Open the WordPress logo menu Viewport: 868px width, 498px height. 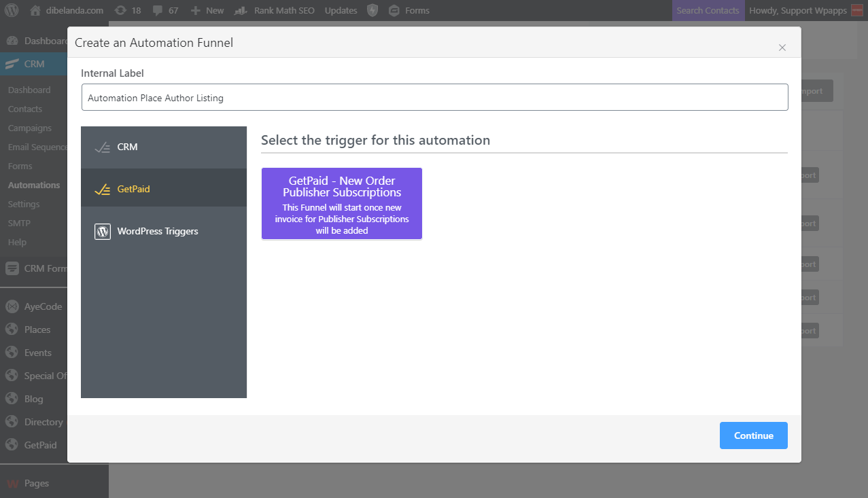click(12, 10)
